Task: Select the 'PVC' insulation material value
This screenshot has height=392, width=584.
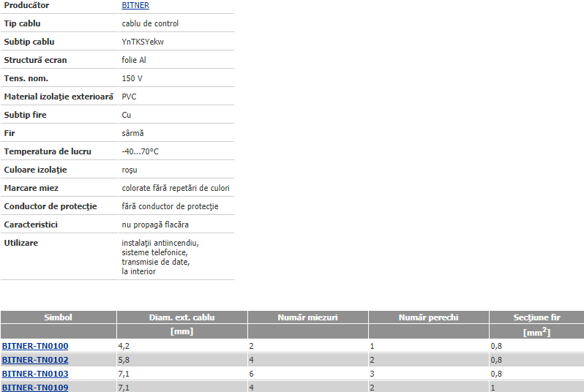Action: coord(130,97)
